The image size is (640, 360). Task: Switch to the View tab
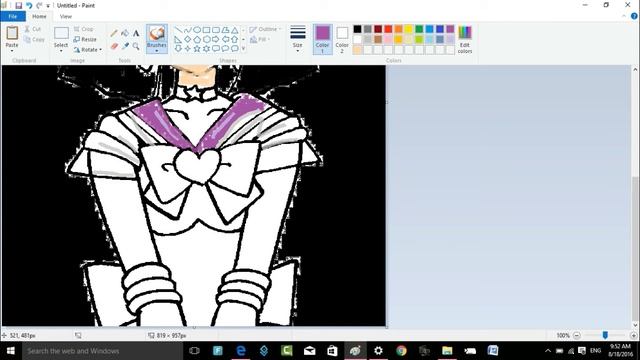point(66,16)
